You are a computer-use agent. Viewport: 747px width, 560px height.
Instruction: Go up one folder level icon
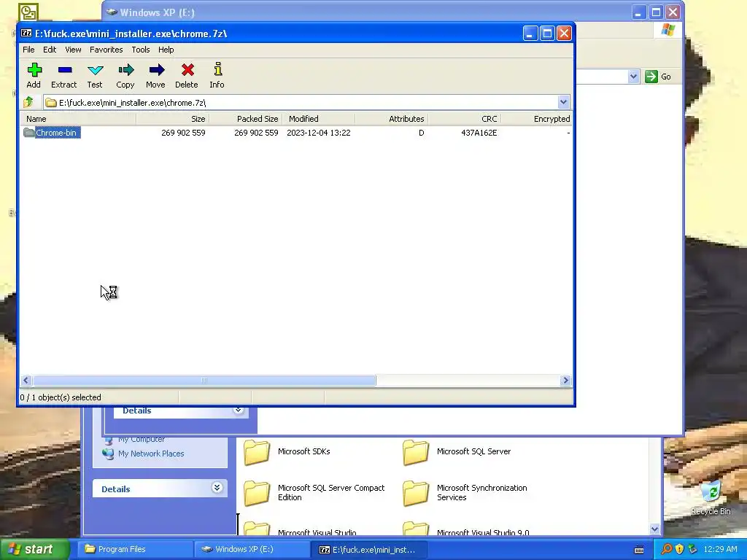(x=28, y=102)
